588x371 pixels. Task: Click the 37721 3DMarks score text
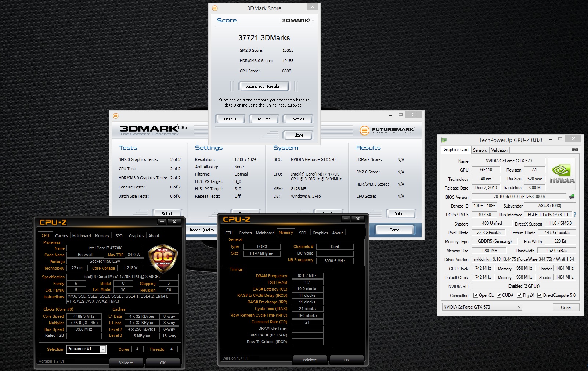click(x=264, y=38)
